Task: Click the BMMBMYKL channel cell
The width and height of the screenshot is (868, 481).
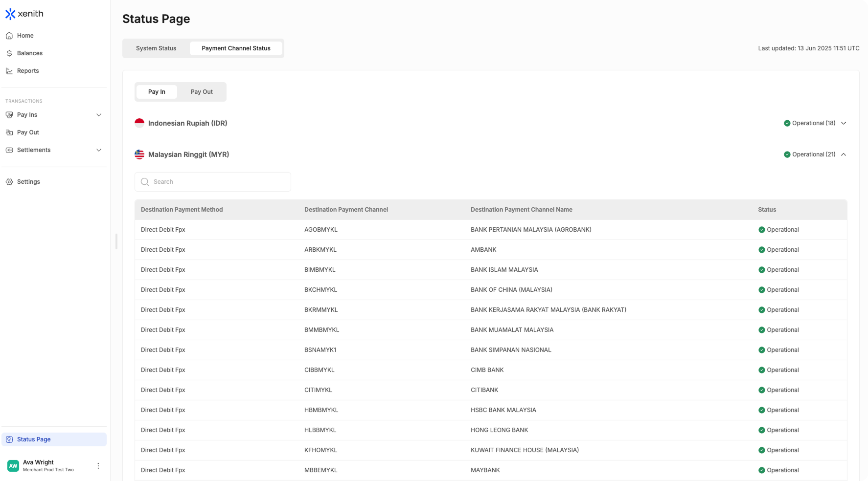Action: tap(321, 330)
